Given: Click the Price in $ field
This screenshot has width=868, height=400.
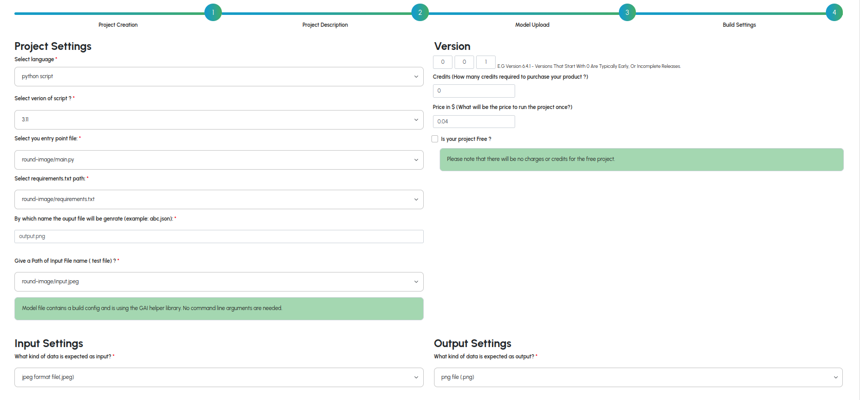Looking at the screenshot, I should (474, 122).
